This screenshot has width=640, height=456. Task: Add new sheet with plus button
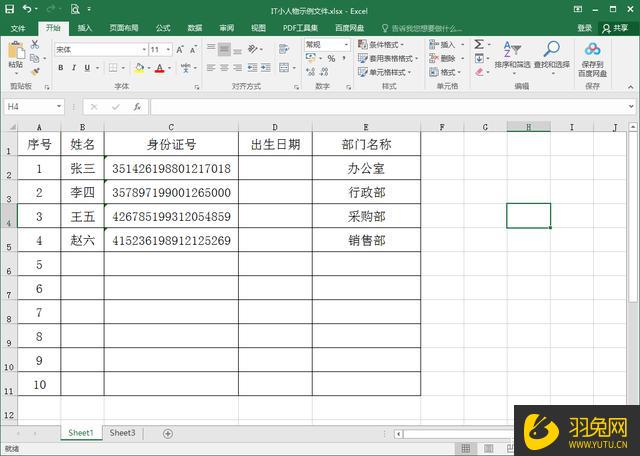(x=168, y=434)
